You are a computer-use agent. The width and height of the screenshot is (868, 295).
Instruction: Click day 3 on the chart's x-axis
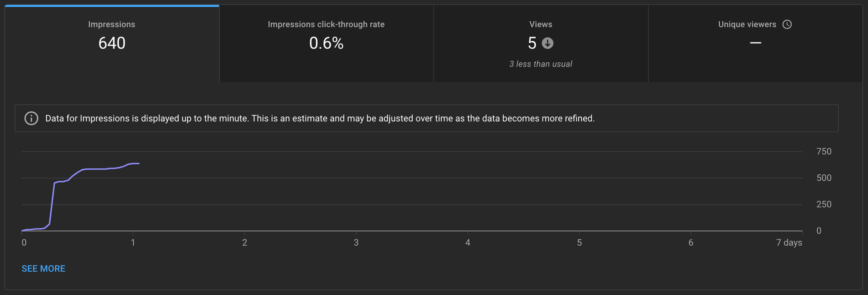[x=356, y=243]
